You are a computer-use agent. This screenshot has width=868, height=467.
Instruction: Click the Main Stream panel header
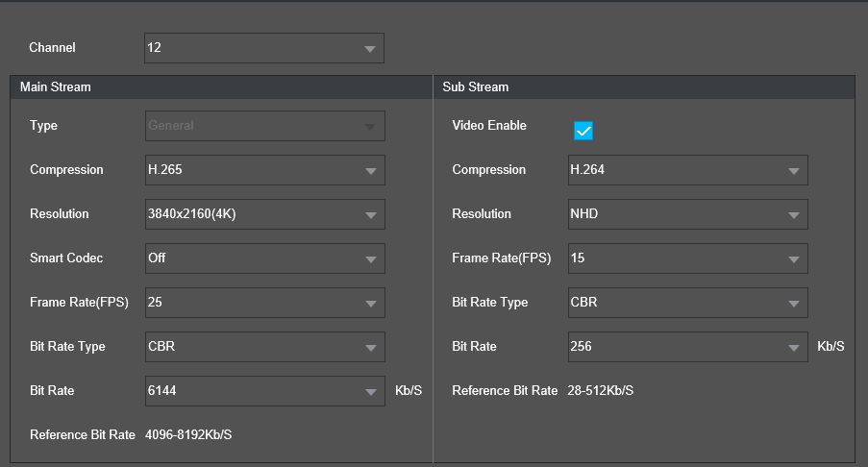221,87
